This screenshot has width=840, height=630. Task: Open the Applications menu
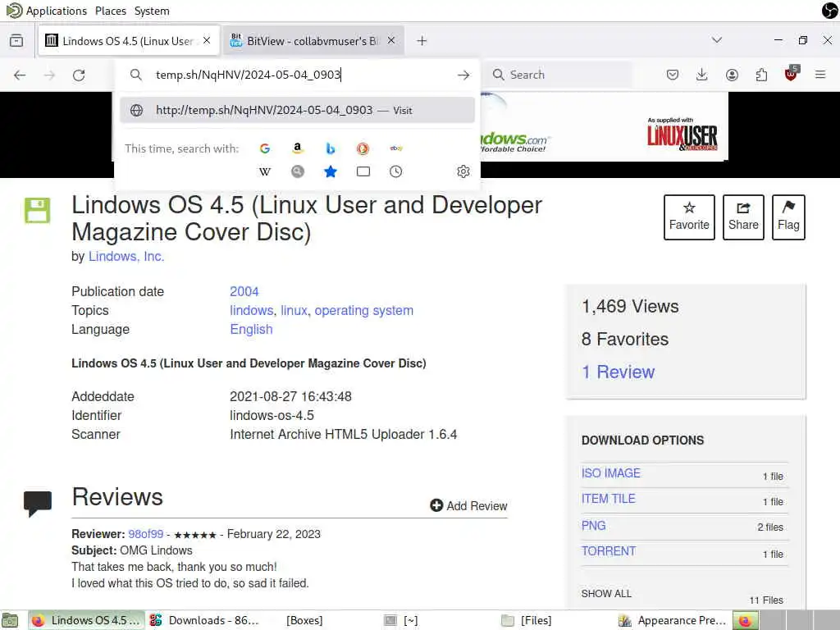pyautogui.click(x=57, y=11)
